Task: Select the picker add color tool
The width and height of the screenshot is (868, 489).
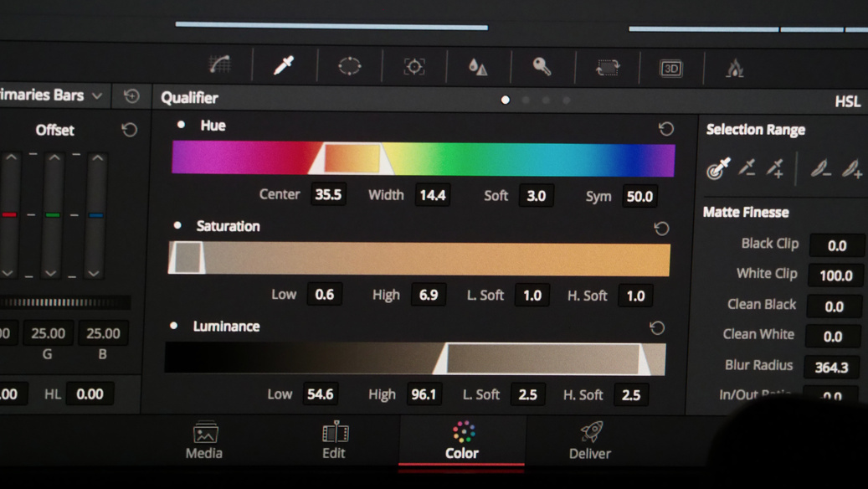Action: coord(775,167)
